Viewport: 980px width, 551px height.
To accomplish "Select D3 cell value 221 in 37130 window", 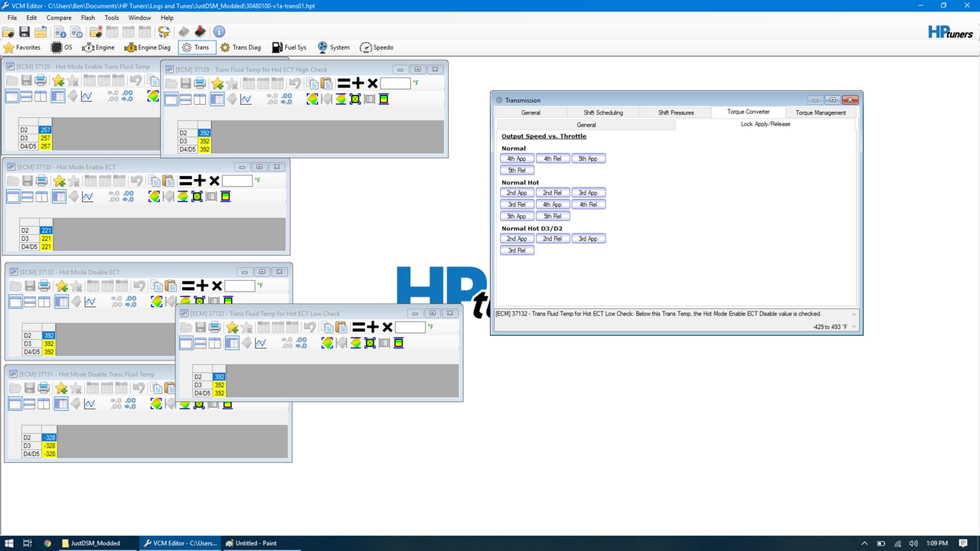I will click(46, 239).
